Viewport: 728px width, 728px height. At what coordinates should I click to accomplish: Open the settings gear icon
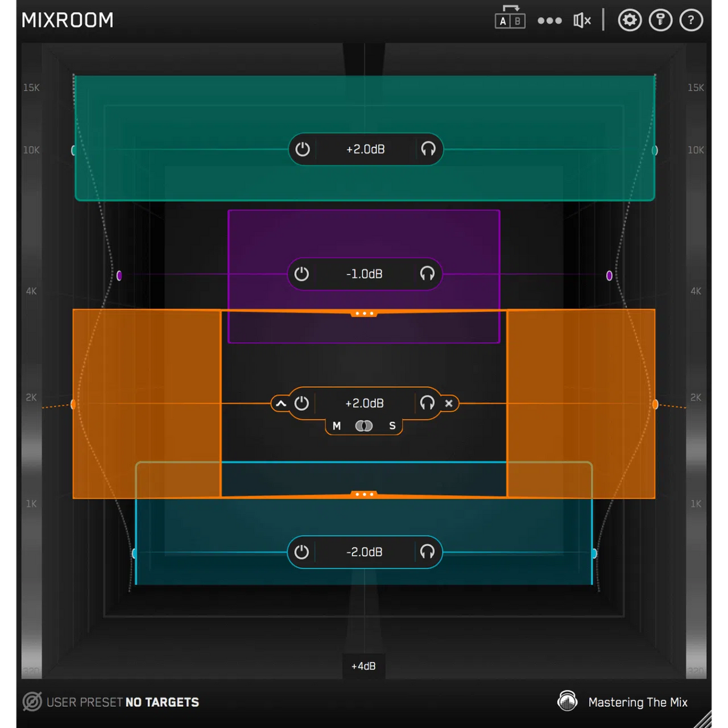coord(629,20)
